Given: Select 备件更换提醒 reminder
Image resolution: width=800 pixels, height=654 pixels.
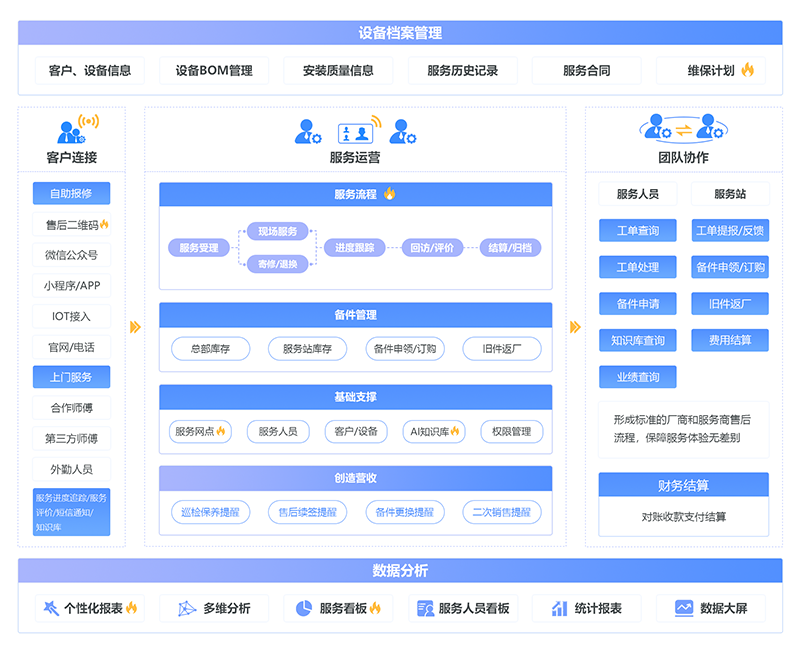Looking at the screenshot, I should click(x=405, y=512).
